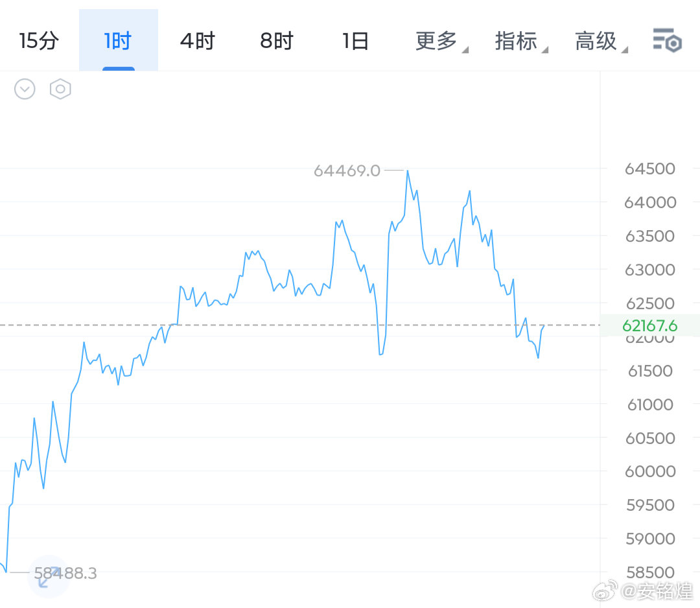Click the 60500 price axis label
700x608 pixels.
[x=650, y=438]
